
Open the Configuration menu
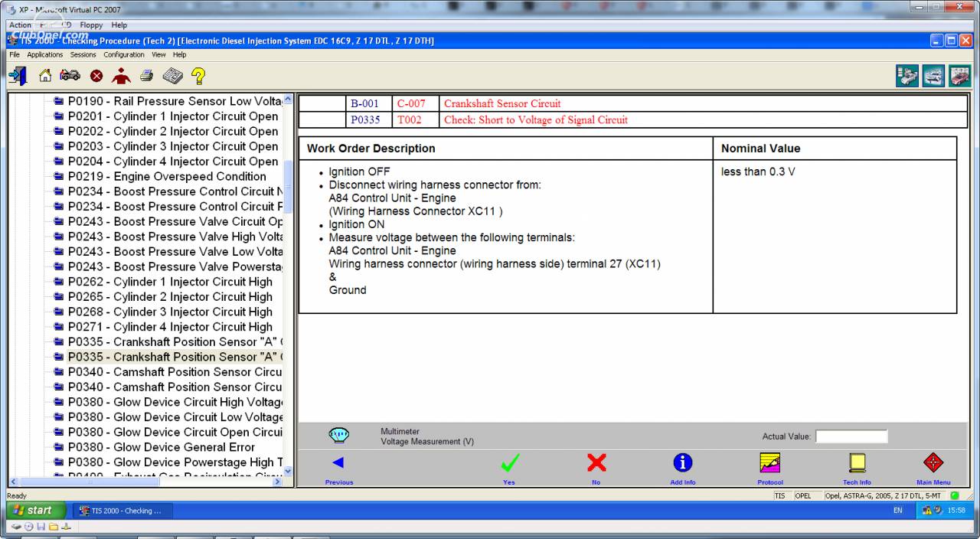coord(124,54)
